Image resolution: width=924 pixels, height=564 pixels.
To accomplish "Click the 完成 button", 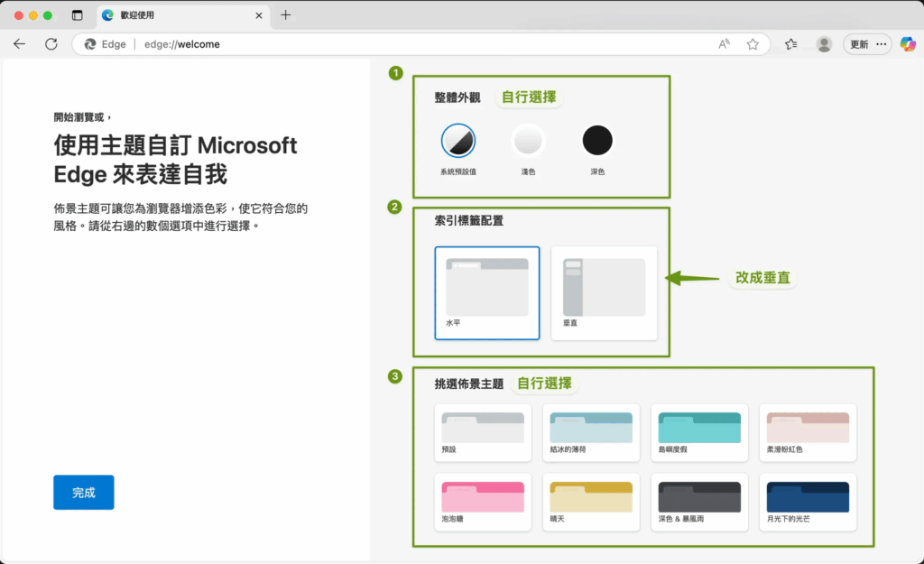I will (x=84, y=492).
